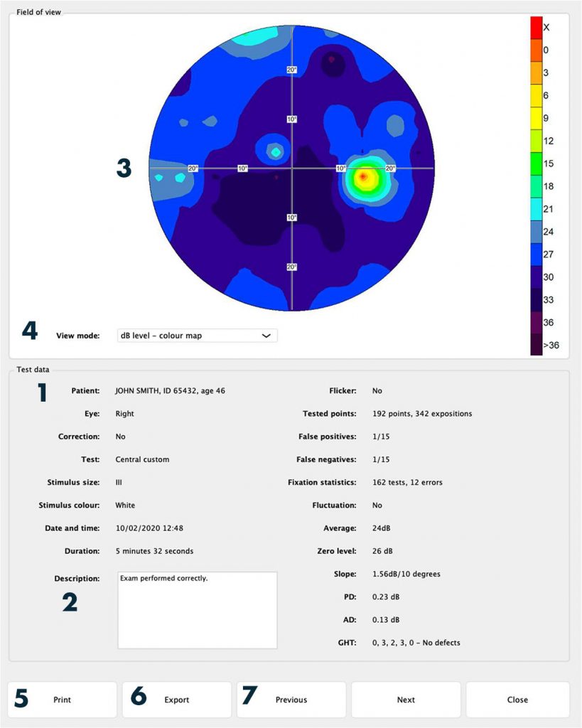Click the Print button
This screenshot has width=582, height=728.
click(63, 700)
